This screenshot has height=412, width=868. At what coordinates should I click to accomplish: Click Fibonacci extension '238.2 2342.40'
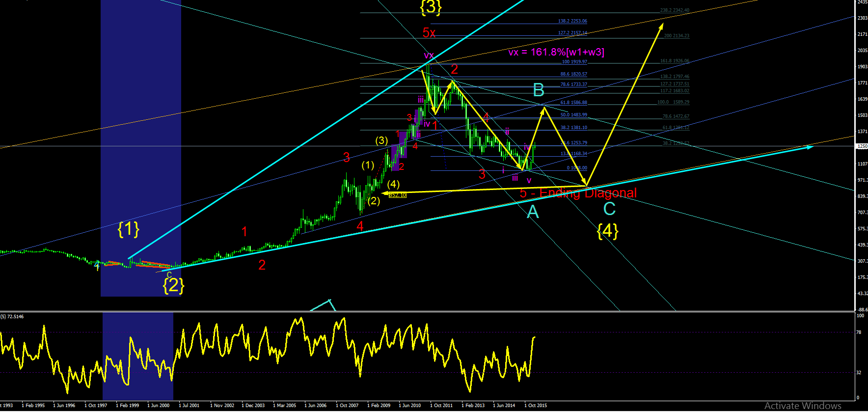point(675,10)
